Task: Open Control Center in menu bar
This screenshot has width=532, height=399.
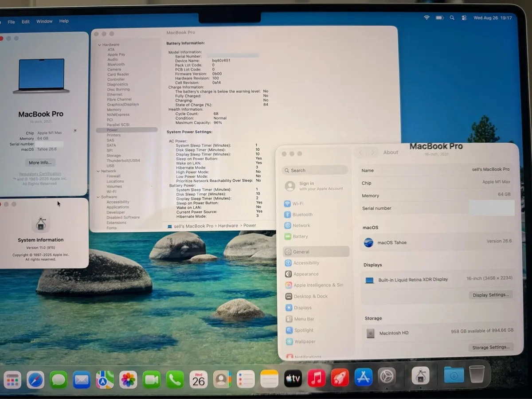Action: tap(464, 18)
